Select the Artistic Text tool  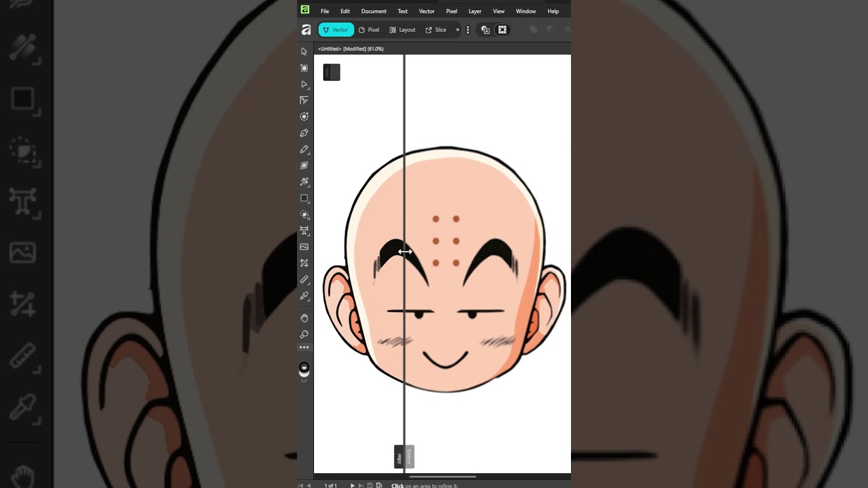pyautogui.click(x=304, y=230)
